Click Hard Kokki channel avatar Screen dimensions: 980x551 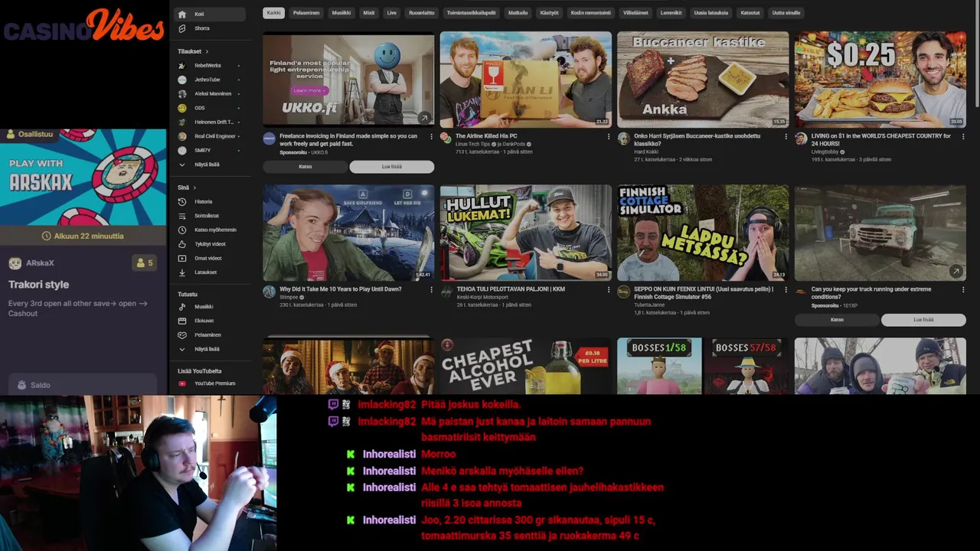623,139
